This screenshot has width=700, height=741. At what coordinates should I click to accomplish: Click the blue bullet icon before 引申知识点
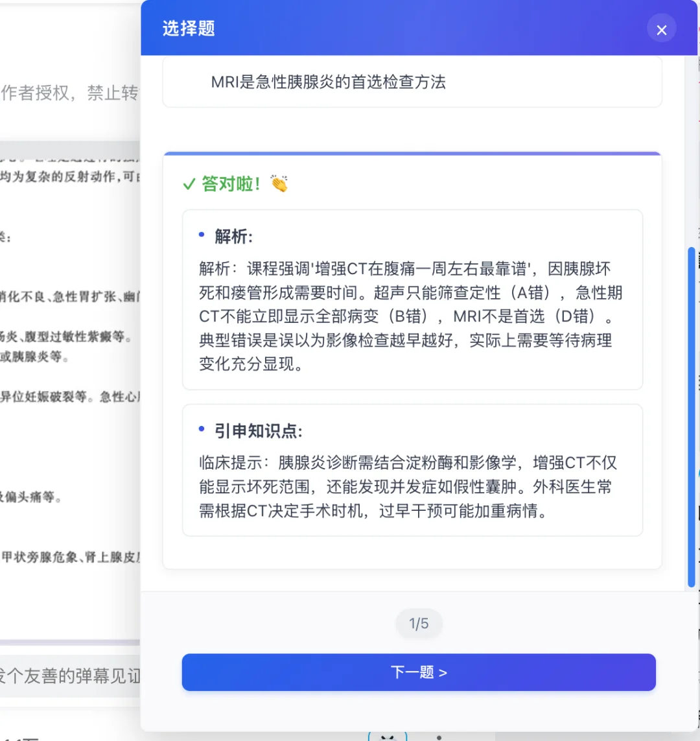(x=202, y=429)
